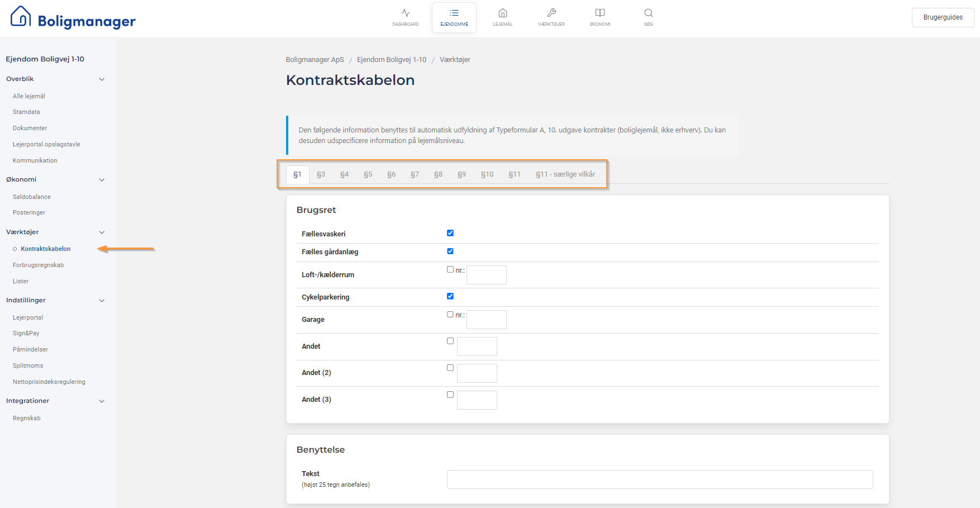Select the Ejendomme list icon
Viewport: 980px width, 508px height.
tap(454, 13)
